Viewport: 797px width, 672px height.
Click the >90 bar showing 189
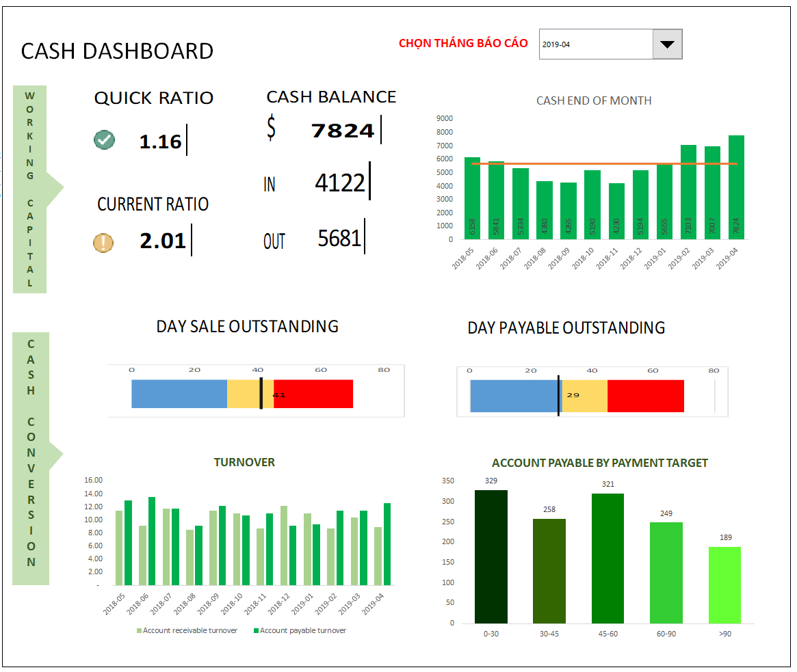[x=724, y=584]
